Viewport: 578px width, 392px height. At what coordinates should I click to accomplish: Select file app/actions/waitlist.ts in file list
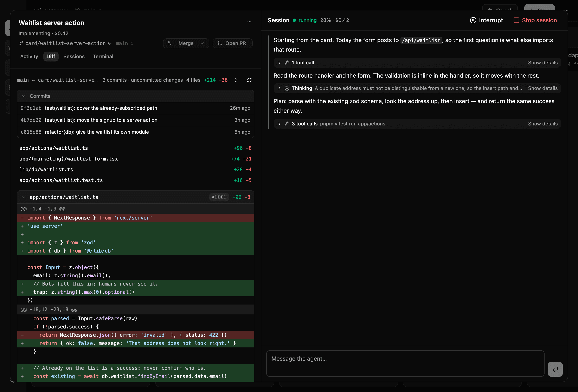(x=136, y=148)
